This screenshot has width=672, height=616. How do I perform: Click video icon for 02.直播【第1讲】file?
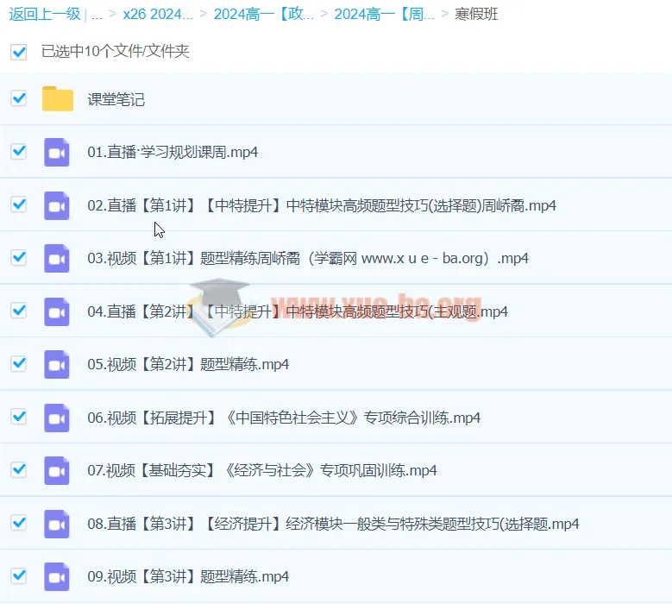coord(57,205)
